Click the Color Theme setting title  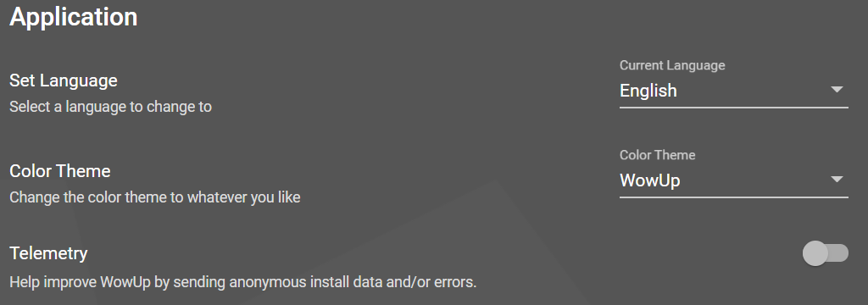[60, 171]
